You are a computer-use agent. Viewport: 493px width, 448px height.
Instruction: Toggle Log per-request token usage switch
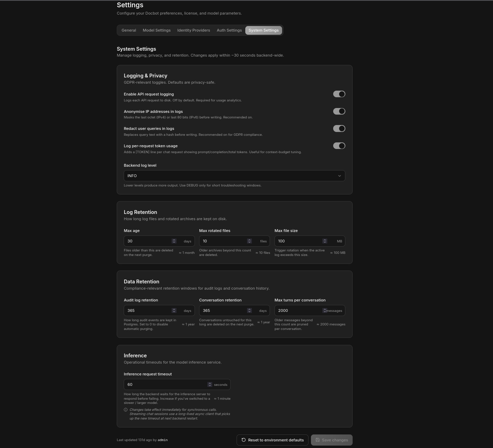339,146
